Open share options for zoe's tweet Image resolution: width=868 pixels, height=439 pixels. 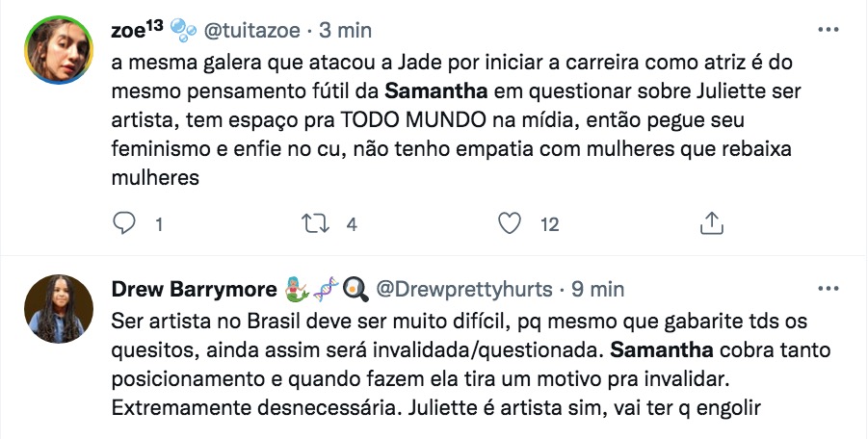click(710, 223)
